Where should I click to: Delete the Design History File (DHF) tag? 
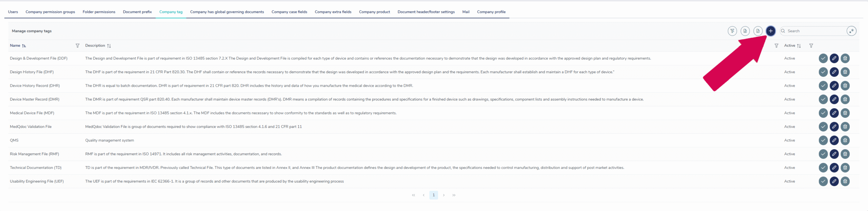(845, 72)
